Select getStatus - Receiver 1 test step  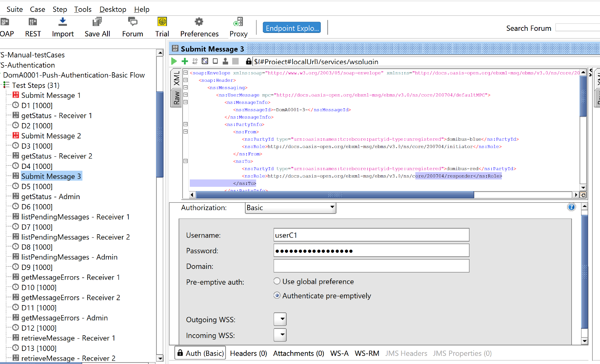[x=57, y=115]
